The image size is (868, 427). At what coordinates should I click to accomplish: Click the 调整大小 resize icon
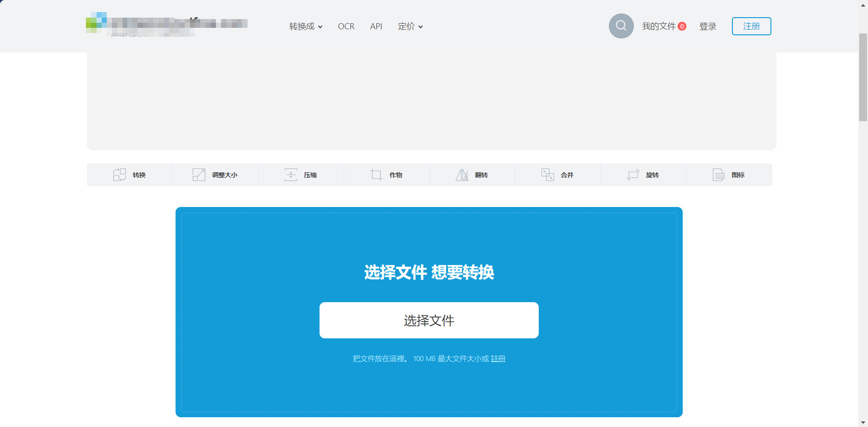pos(199,175)
